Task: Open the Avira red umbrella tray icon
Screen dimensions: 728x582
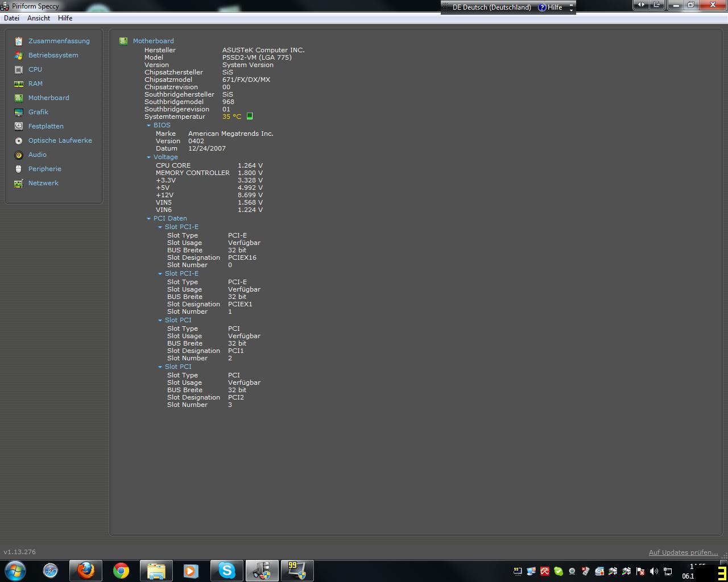Action: [x=545, y=571]
